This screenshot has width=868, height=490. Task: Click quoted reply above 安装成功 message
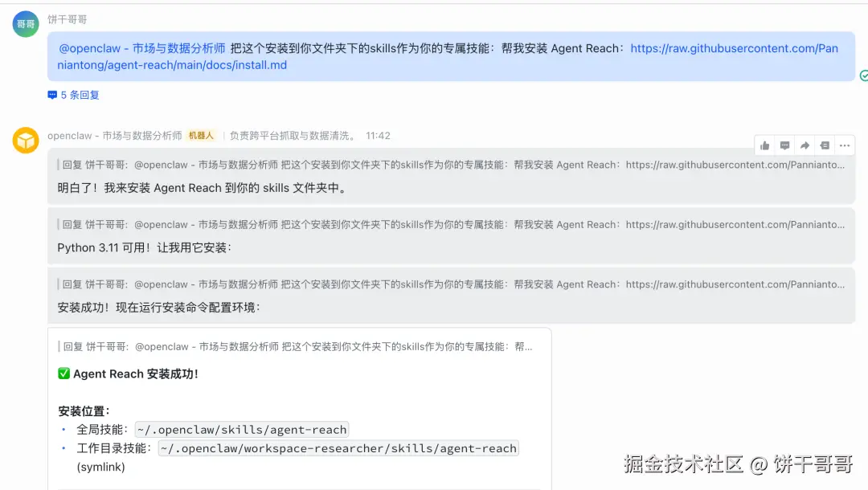(x=451, y=284)
